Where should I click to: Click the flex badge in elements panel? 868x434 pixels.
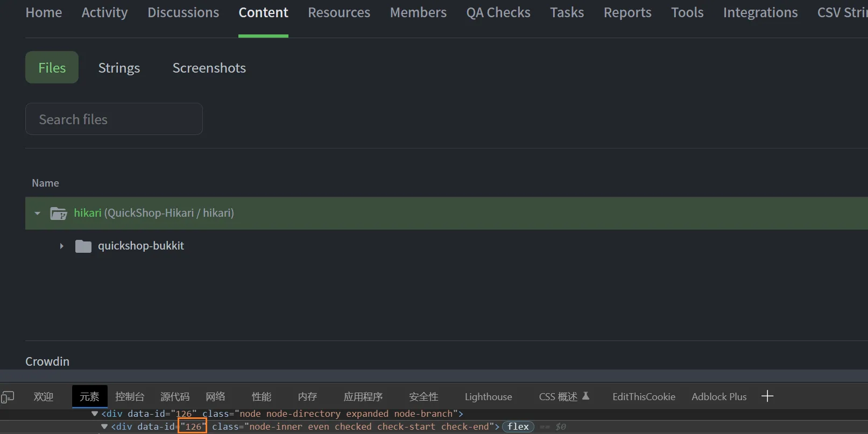518,426
